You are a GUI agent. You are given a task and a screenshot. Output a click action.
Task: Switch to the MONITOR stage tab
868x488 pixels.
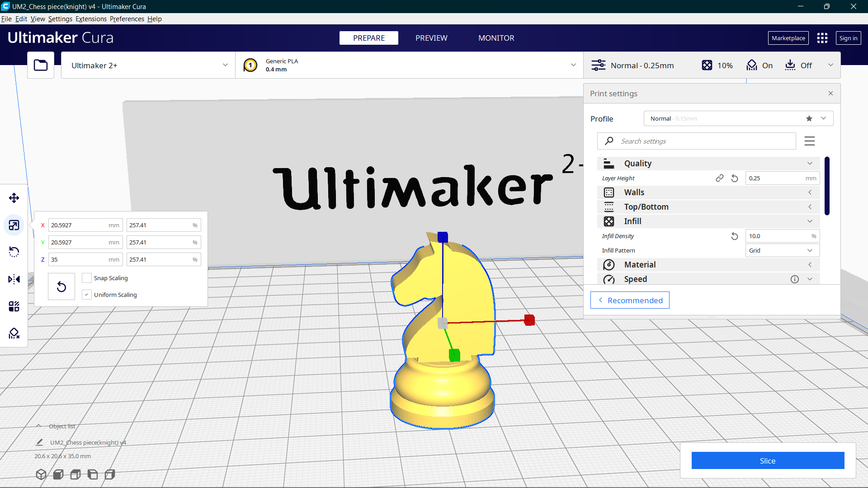point(496,38)
